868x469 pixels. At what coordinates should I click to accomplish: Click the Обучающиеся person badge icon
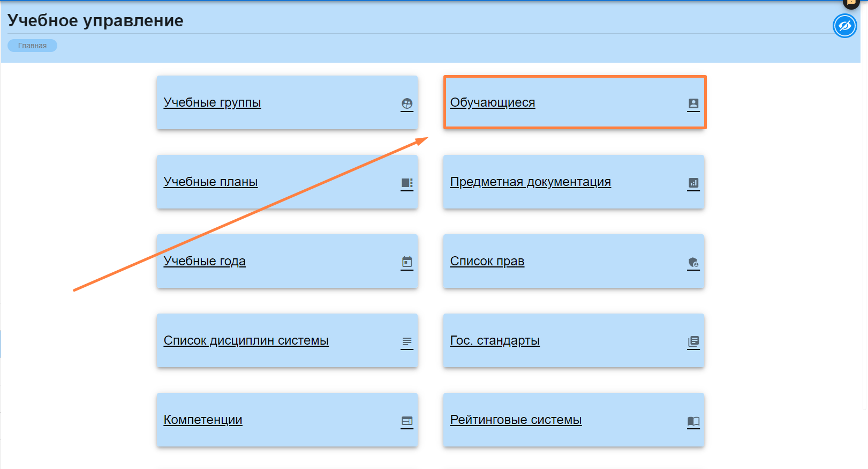693,103
